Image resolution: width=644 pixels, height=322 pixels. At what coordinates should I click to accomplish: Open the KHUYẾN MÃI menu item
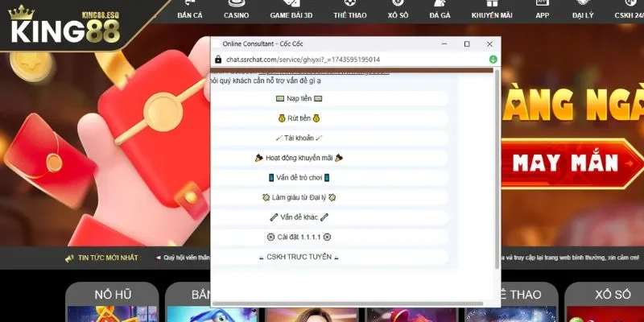(x=492, y=10)
